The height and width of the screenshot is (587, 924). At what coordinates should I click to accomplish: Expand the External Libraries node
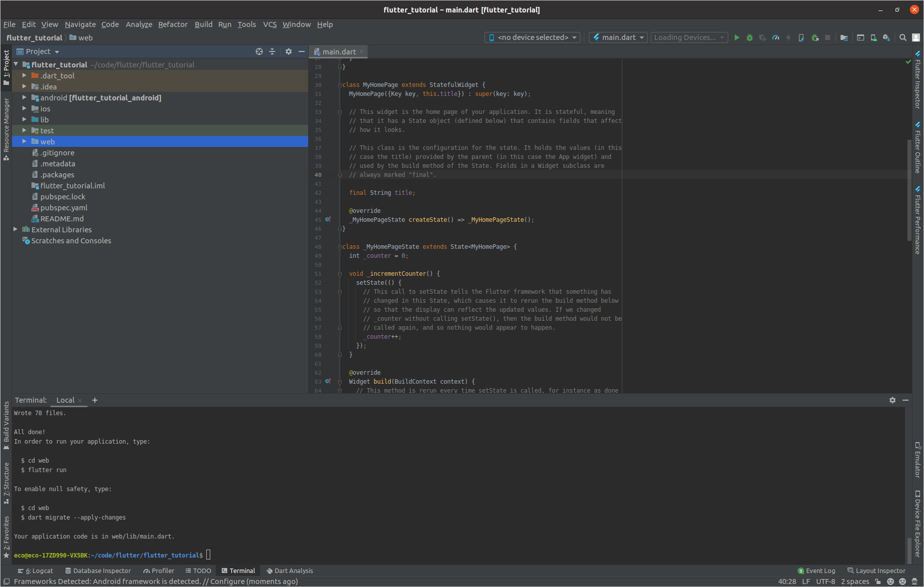tap(15, 229)
